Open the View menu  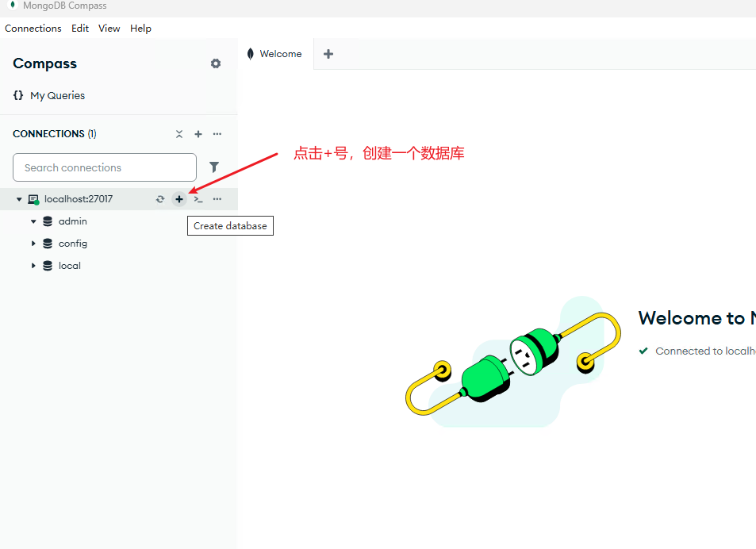click(x=109, y=29)
